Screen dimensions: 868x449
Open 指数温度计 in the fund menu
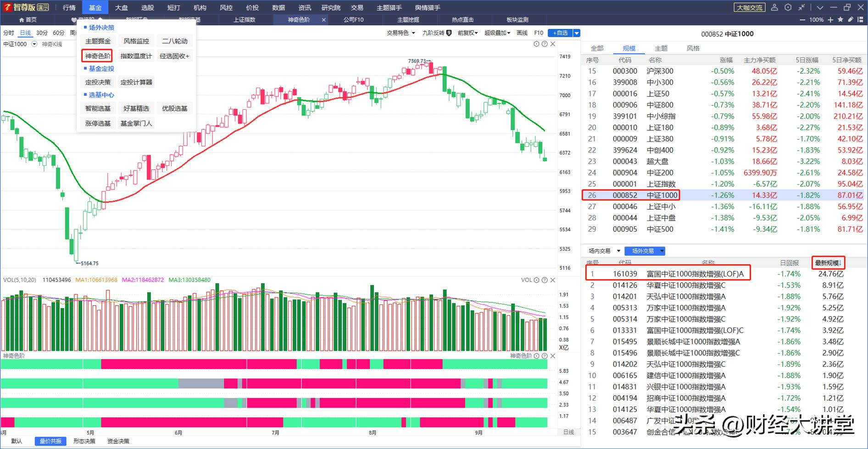pos(136,56)
